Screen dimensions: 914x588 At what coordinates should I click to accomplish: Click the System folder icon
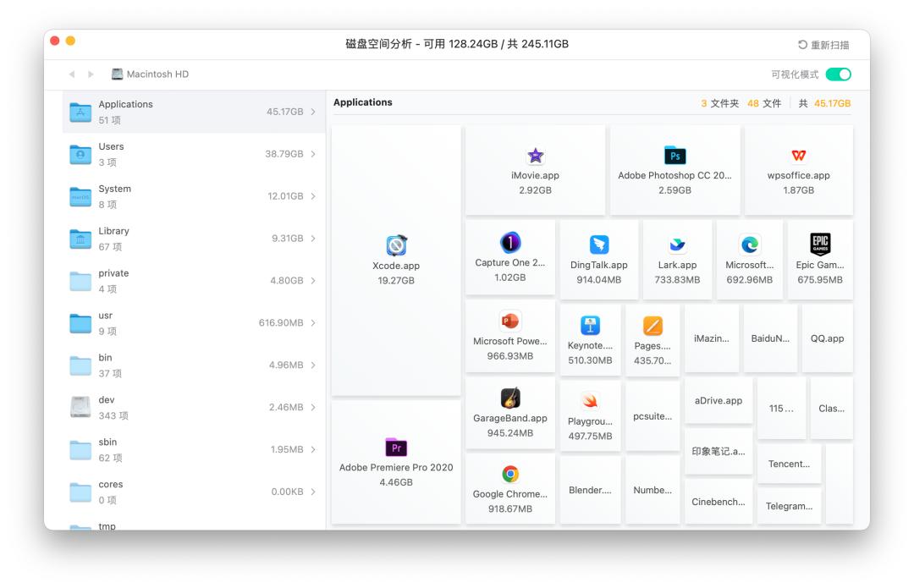[x=80, y=196]
